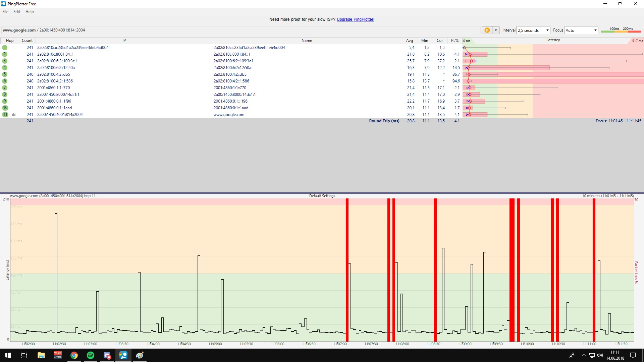644x362 pixels.
Task: Click packet loss value 94,6 in hop 6
Action: (456, 81)
